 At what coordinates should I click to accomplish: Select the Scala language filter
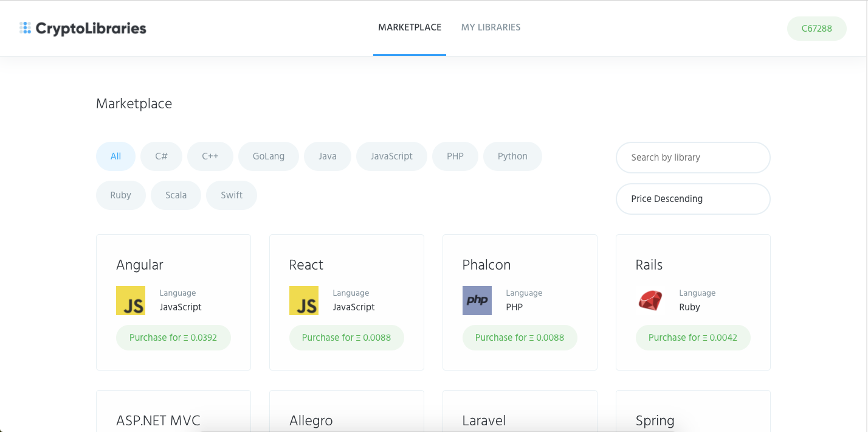(x=176, y=195)
